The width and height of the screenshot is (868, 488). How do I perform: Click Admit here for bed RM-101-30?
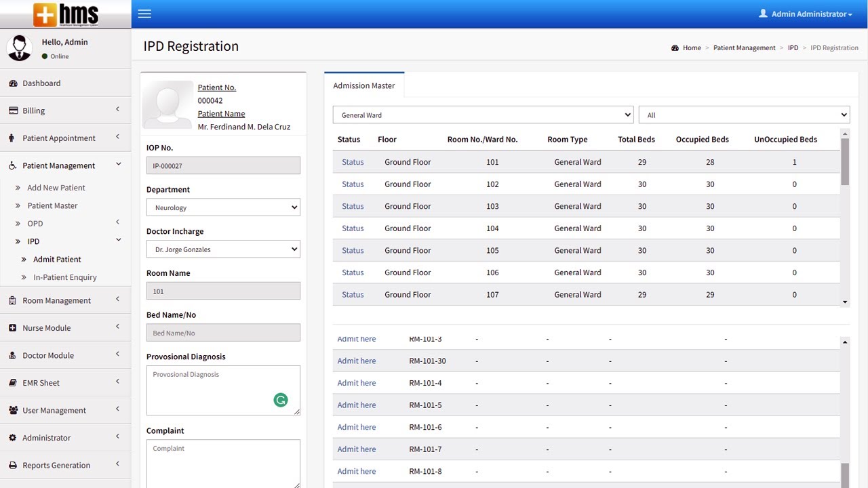click(357, 361)
